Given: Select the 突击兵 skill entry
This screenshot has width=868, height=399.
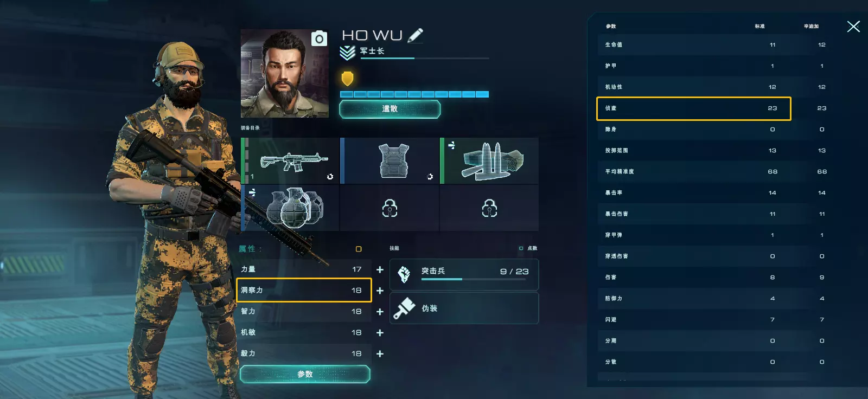Looking at the screenshot, I should point(464,274).
